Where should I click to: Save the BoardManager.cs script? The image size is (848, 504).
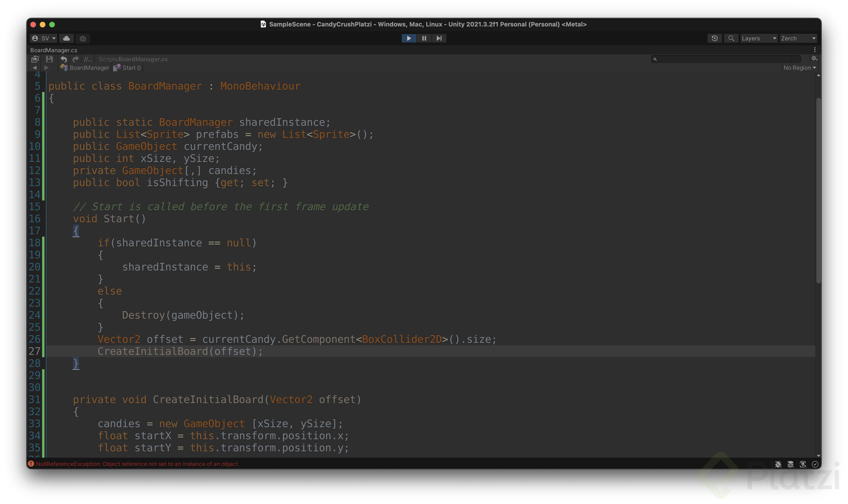[x=49, y=59]
